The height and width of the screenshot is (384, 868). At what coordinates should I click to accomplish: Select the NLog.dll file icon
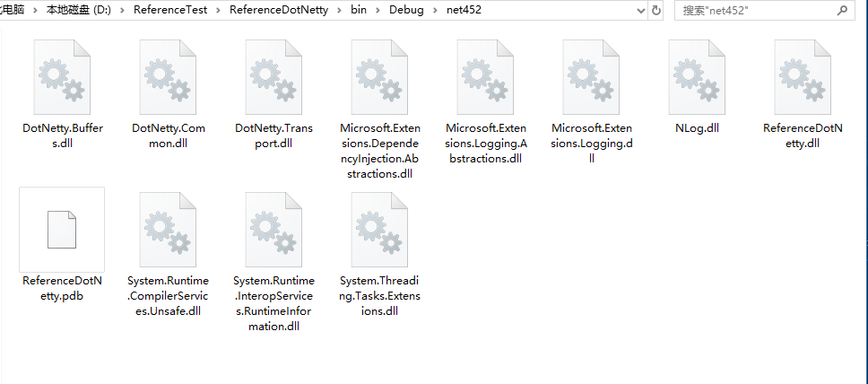tap(697, 77)
